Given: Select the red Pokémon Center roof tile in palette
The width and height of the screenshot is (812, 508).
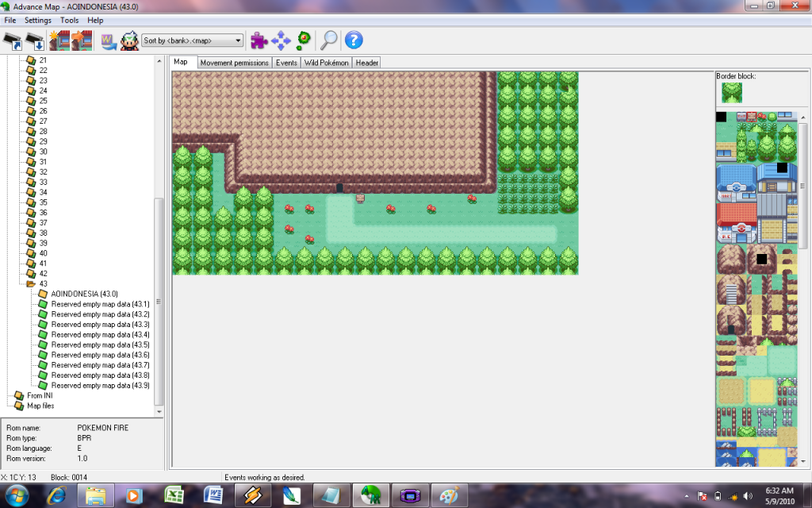Looking at the screenshot, I should click(x=737, y=214).
